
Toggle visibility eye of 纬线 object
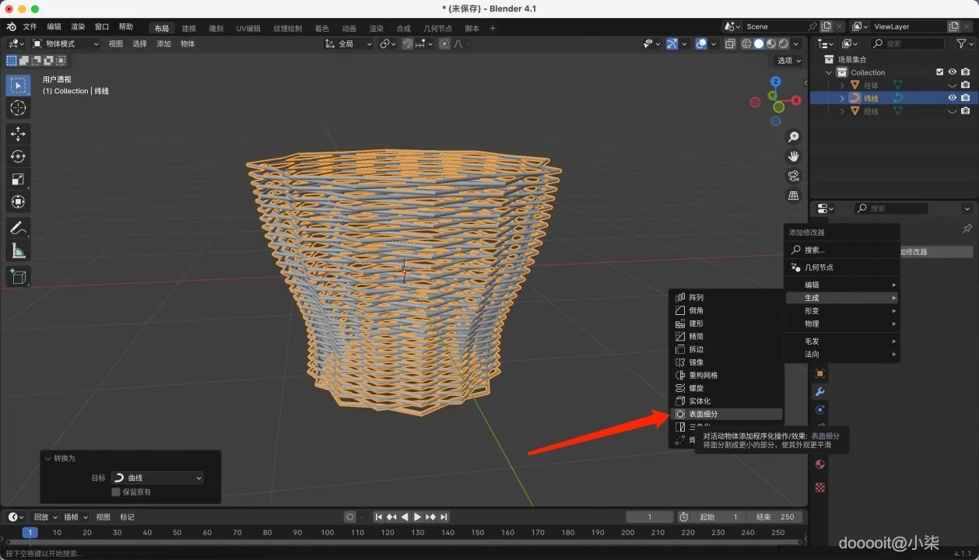coord(952,98)
